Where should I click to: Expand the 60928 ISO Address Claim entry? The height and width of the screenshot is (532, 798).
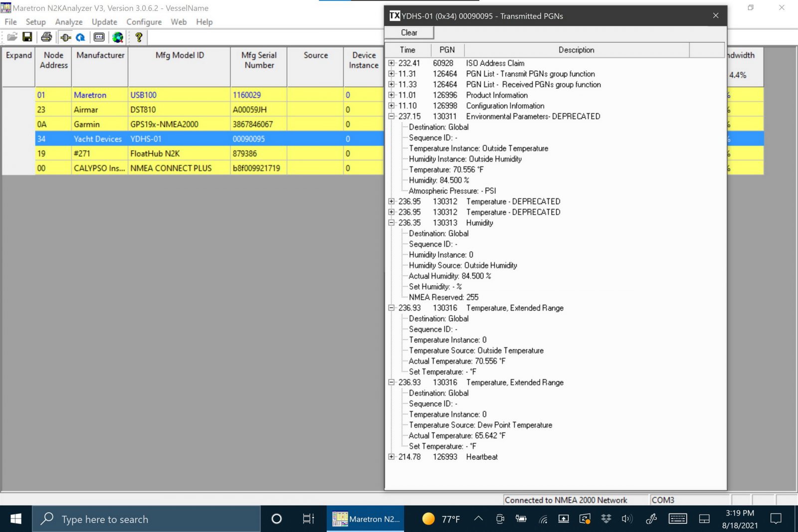pyautogui.click(x=392, y=63)
